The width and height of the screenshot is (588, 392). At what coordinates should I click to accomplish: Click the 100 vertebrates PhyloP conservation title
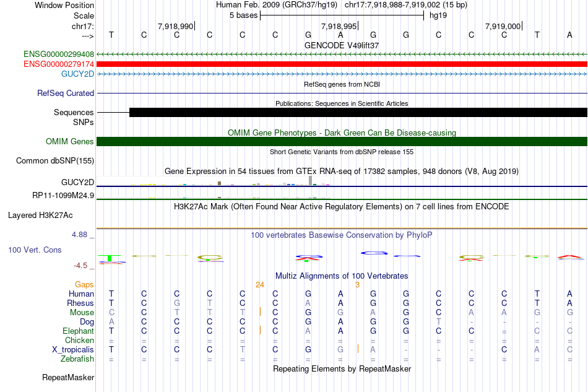(342, 235)
